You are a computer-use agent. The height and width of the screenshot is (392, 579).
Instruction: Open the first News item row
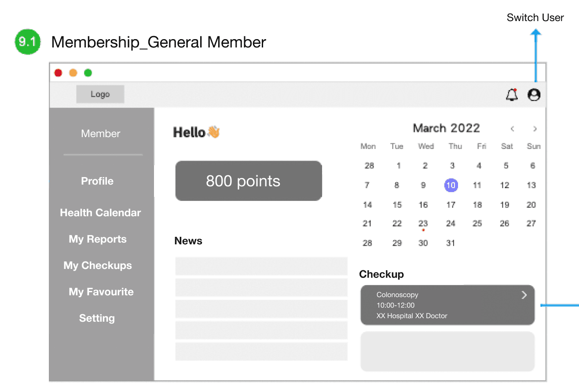261,266
